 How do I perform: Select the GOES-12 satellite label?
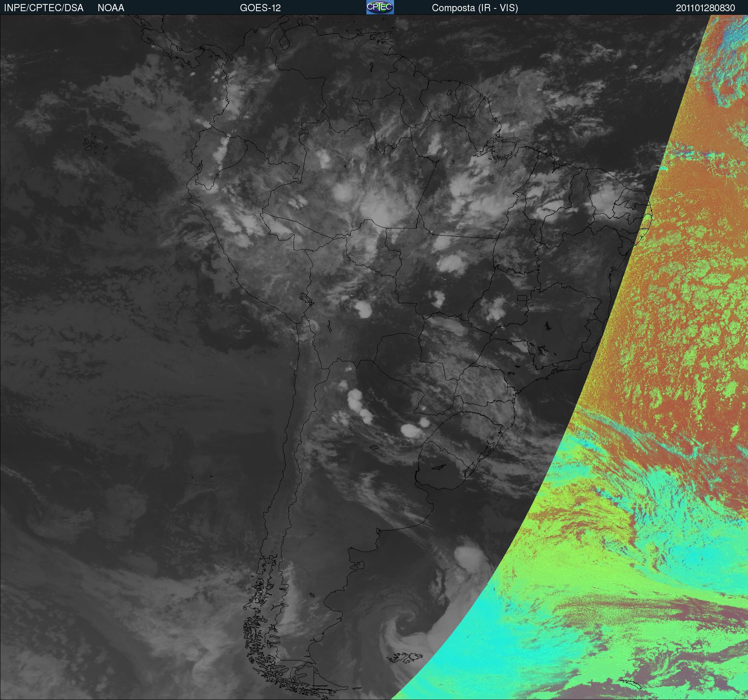point(260,8)
